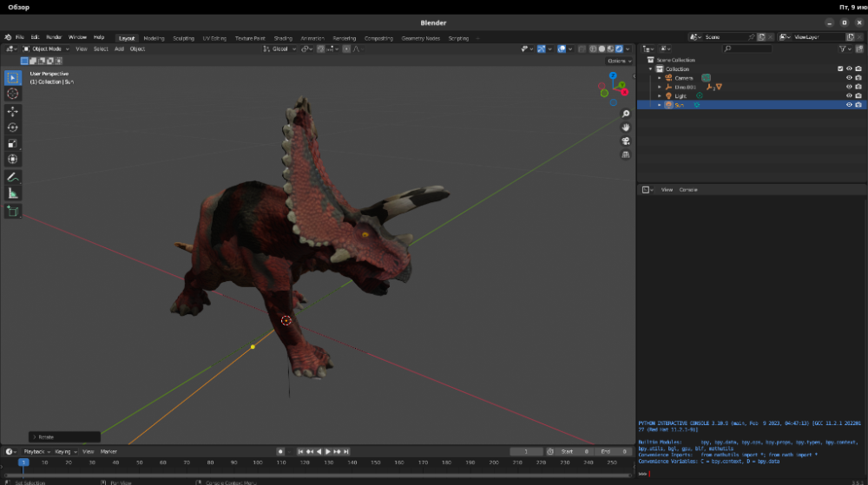Screen dimensions: 868x485
Task: Open the viewport Options dropdown
Action: (x=618, y=61)
